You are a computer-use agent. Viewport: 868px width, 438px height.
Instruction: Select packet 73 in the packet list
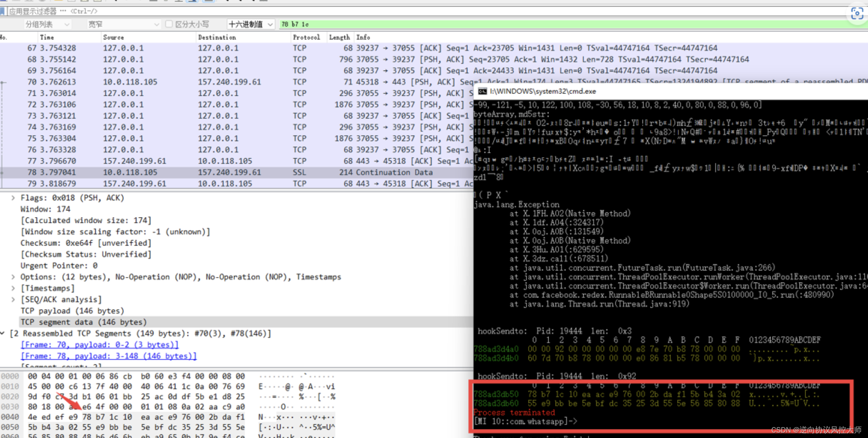coord(236,116)
